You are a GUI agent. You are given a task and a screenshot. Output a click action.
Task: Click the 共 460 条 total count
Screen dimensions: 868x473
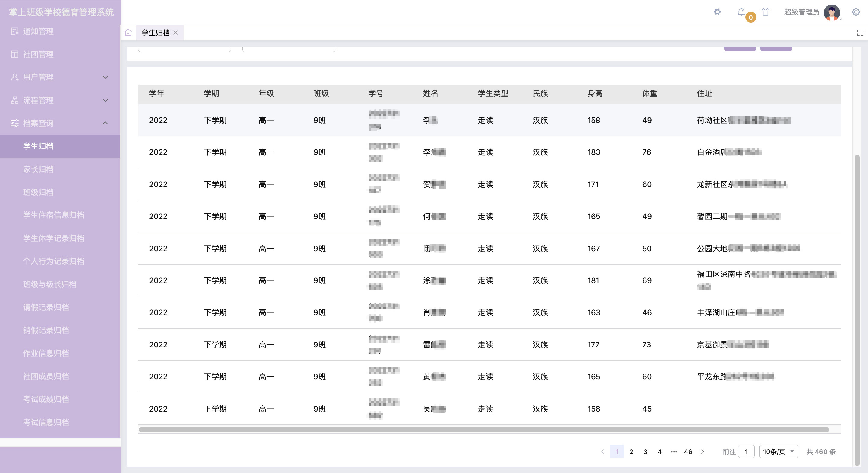point(821,451)
